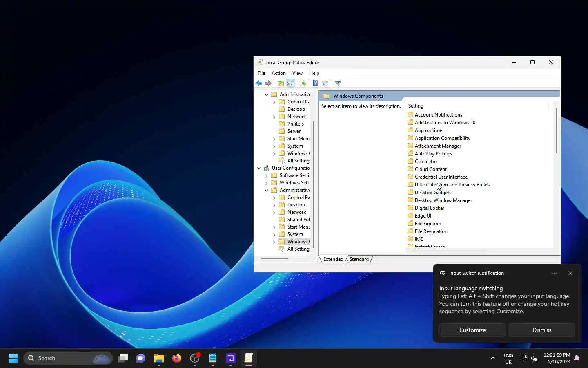Screen dimensions: 588x368
Task: Expand Start Menu under User Configuration
Action: click(x=274, y=227)
